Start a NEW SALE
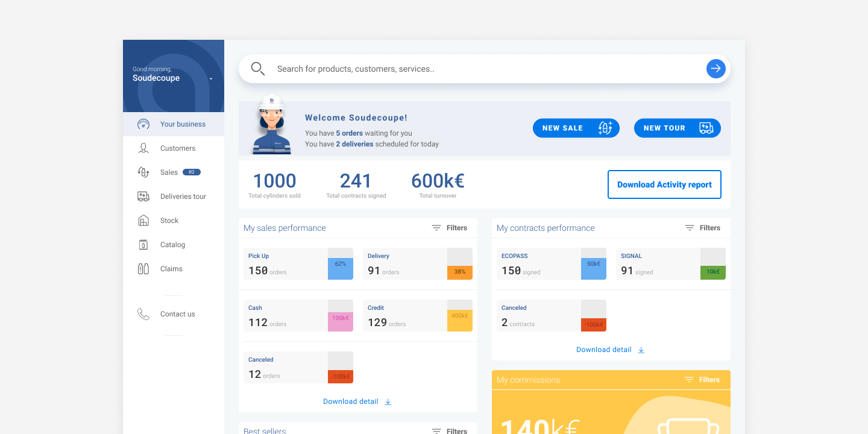 576,128
